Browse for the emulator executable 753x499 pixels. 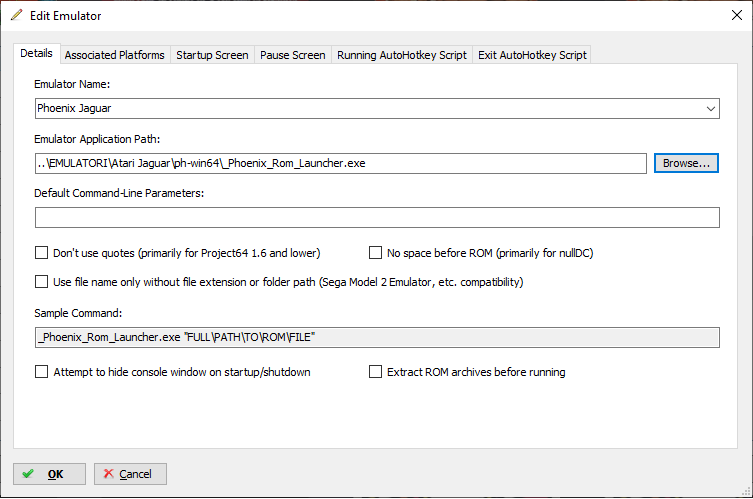pyautogui.click(x=686, y=163)
